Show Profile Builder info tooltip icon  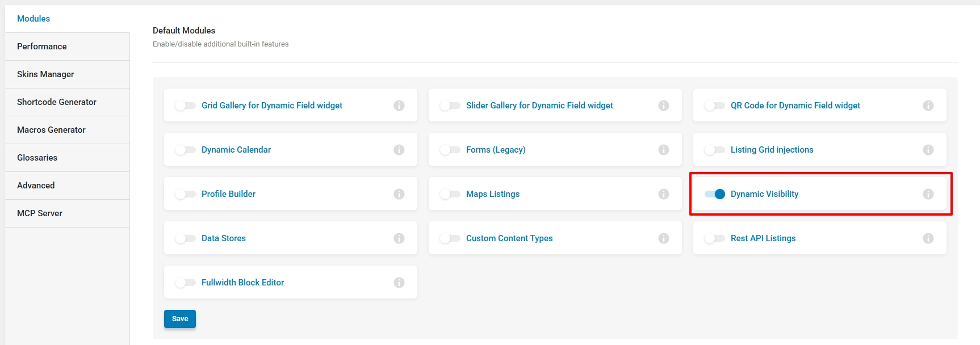pyautogui.click(x=399, y=194)
